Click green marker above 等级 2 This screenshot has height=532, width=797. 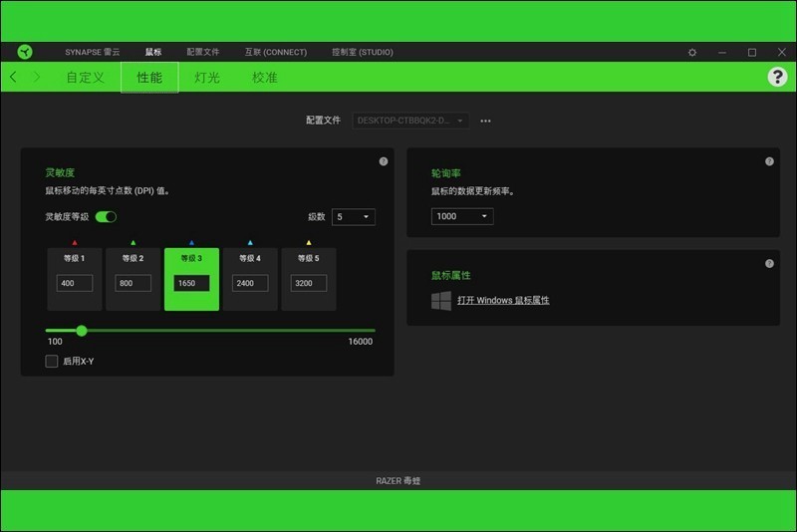[133, 243]
